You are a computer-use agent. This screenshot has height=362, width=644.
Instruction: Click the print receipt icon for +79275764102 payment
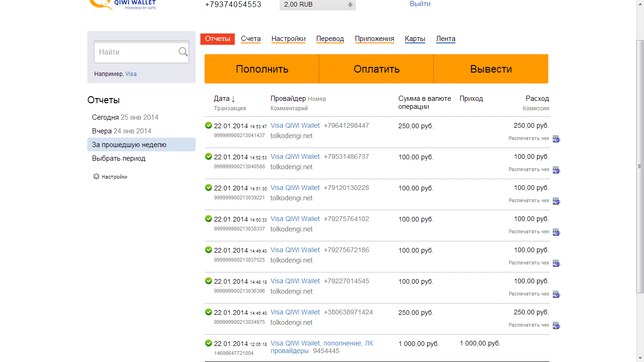556,232
